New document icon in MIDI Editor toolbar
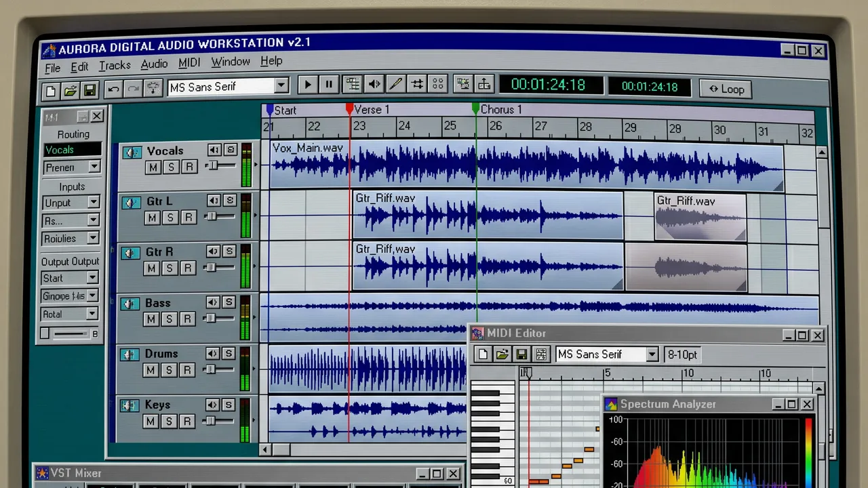 [482, 354]
